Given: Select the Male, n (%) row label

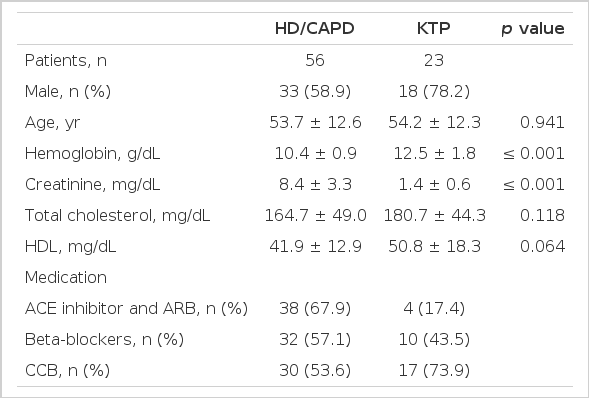Looking at the screenshot, I should click(68, 92).
